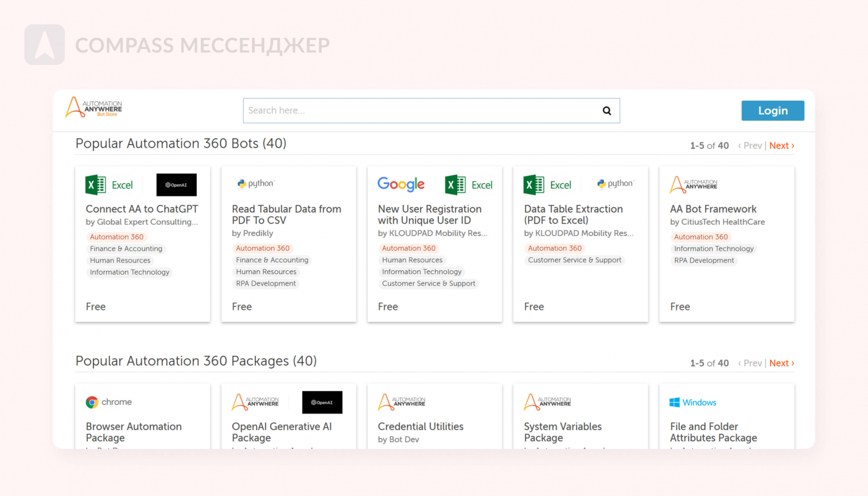Click 'by Global Expert Consulting...' author text

(142, 222)
